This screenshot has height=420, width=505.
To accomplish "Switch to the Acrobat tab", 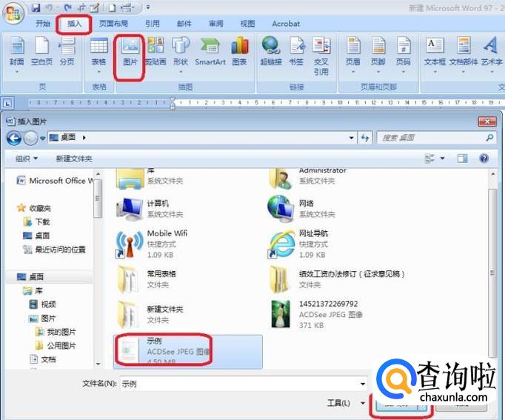I will coord(286,24).
